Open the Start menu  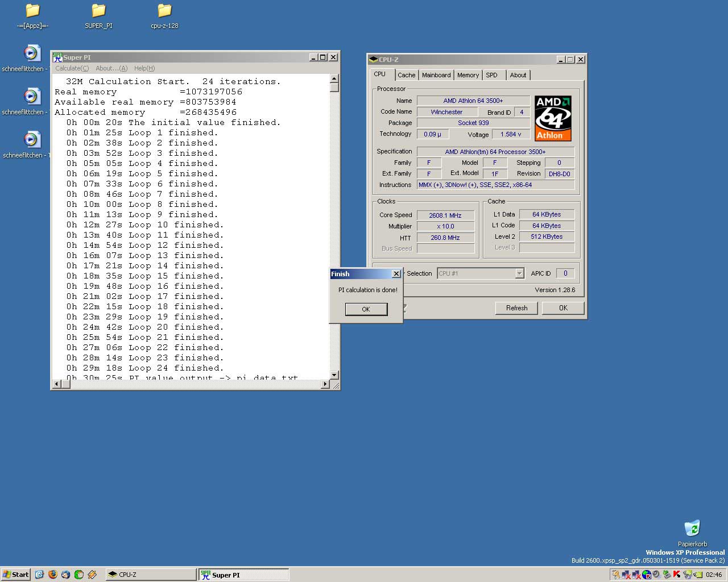15,575
